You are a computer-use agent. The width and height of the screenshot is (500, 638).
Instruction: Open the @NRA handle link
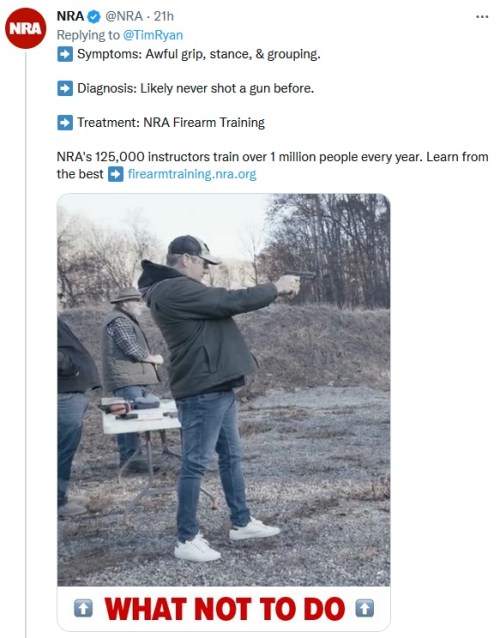124,16
